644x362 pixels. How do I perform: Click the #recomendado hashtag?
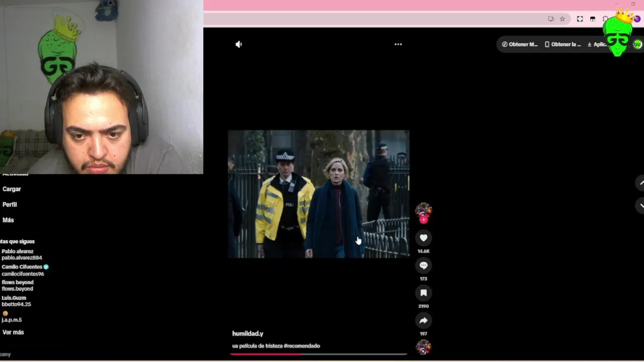point(302,346)
